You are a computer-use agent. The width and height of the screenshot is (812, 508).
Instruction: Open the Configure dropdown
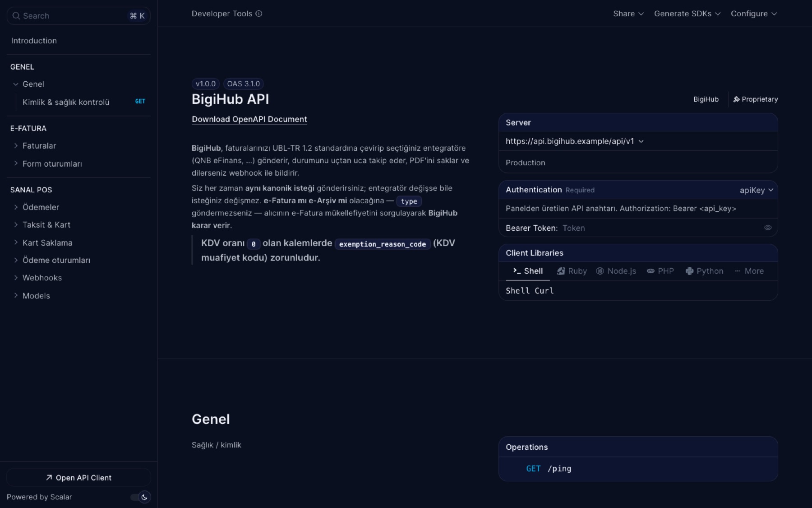click(754, 14)
